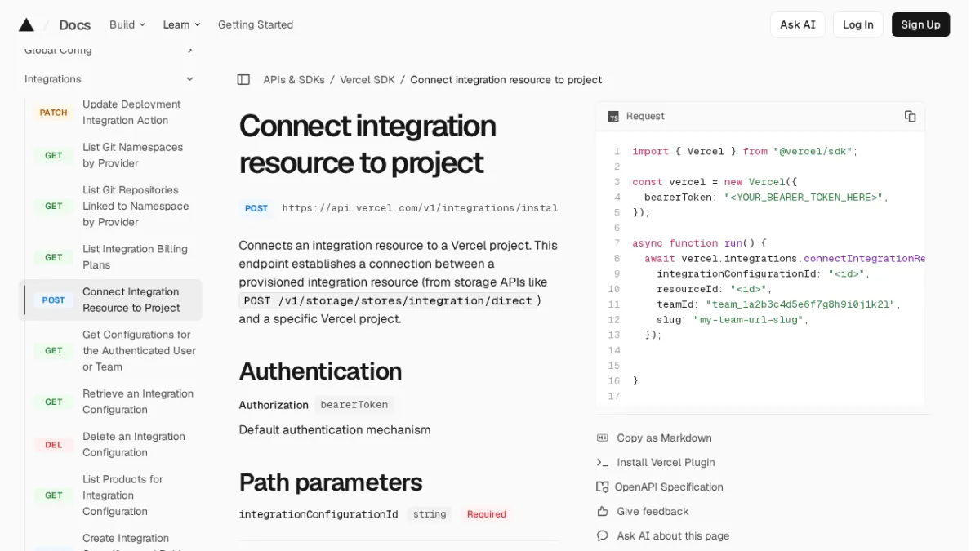Click the Copy as Markdown icon
Image resolution: width=980 pixels, height=551 pixels.
coord(603,438)
